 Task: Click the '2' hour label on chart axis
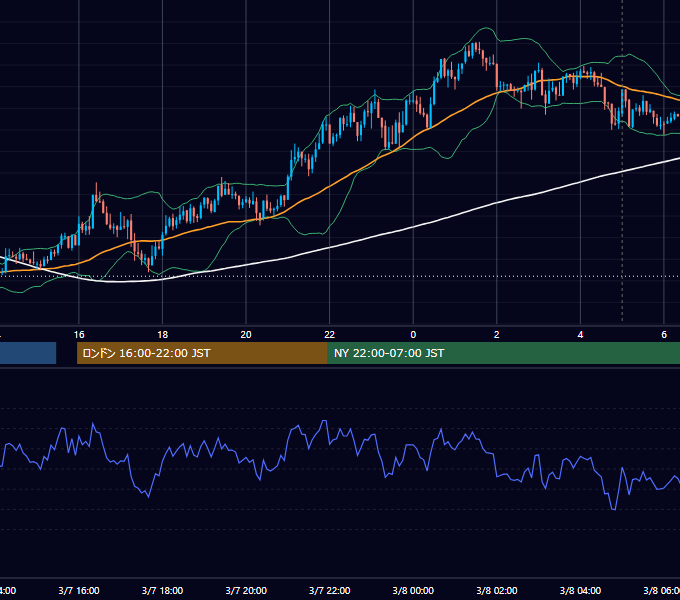pyautogui.click(x=497, y=335)
